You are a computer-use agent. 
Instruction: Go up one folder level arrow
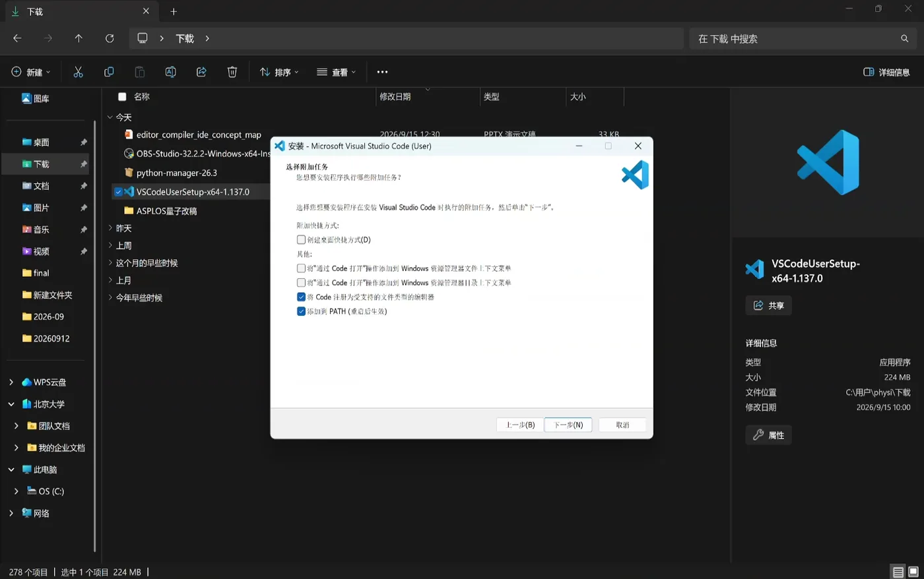point(79,38)
